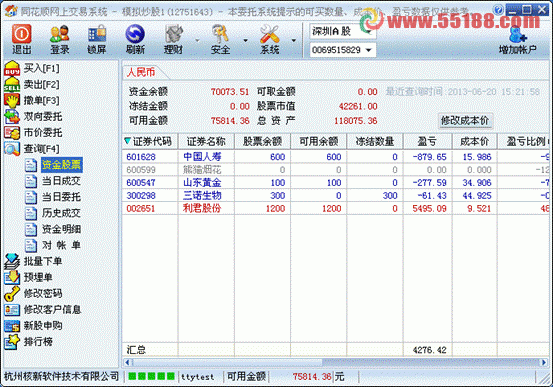Viewport: 553px width, 387px height.
Task: Expand the 理财 dropdown arrow
Action: (197, 40)
